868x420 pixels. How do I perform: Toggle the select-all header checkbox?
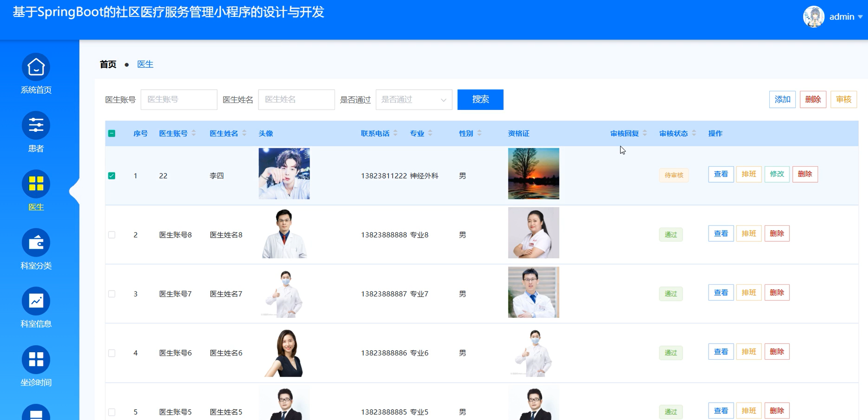(x=111, y=134)
